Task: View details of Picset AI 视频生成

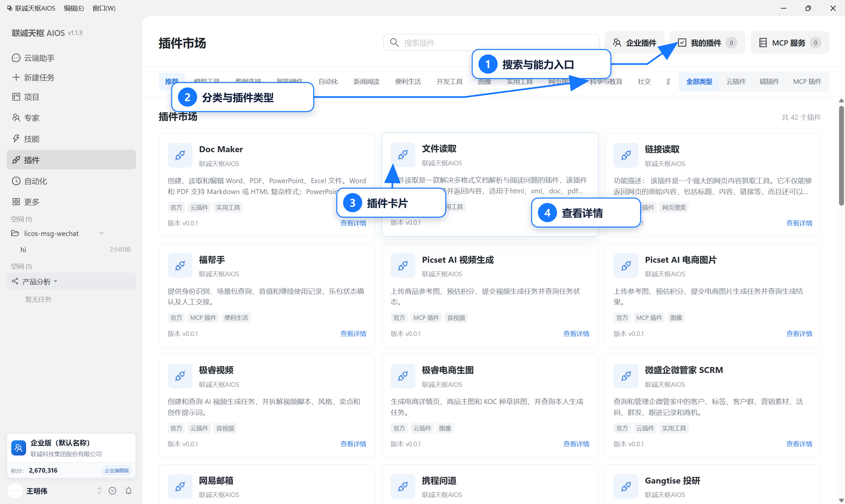Action: pyautogui.click(x=576, y=334)
